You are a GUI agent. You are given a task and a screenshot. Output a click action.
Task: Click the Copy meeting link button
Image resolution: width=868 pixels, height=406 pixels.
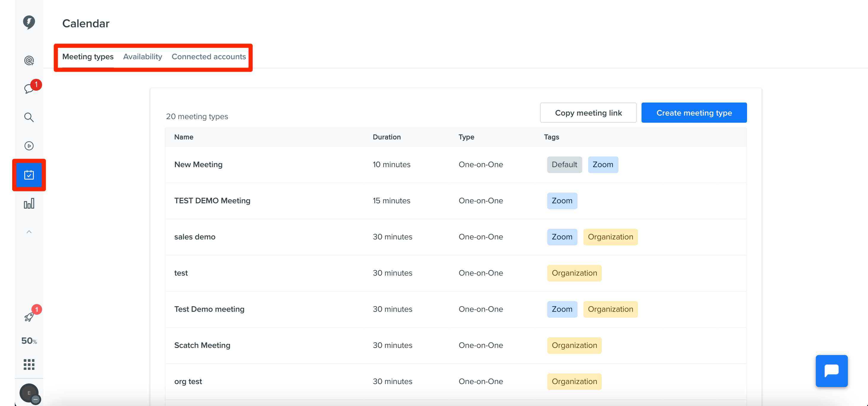click(x=588, y=113)
